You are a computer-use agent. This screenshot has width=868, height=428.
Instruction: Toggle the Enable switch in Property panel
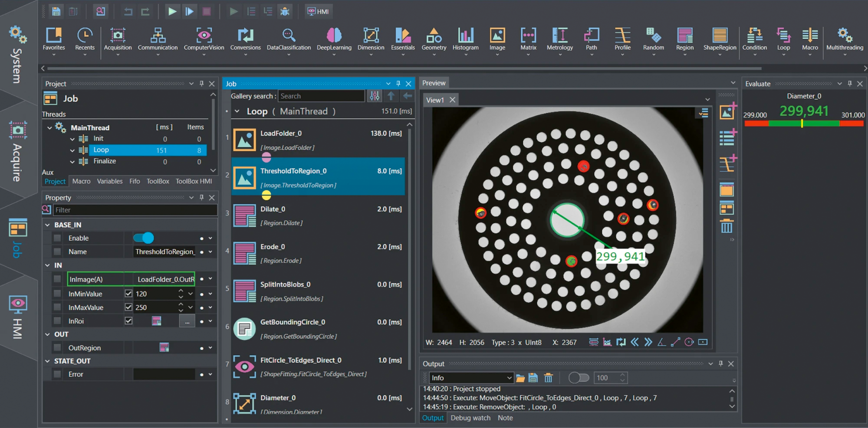pos(143,238)
